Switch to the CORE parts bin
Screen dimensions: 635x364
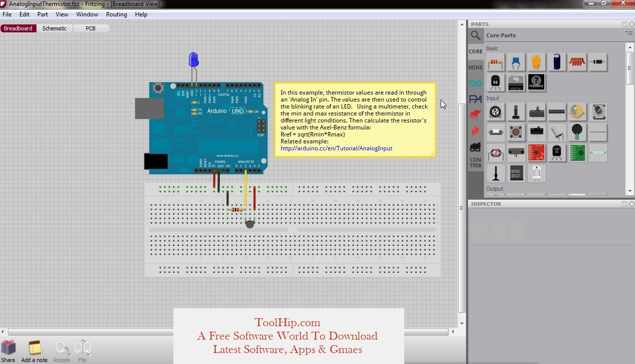[476, 51]
